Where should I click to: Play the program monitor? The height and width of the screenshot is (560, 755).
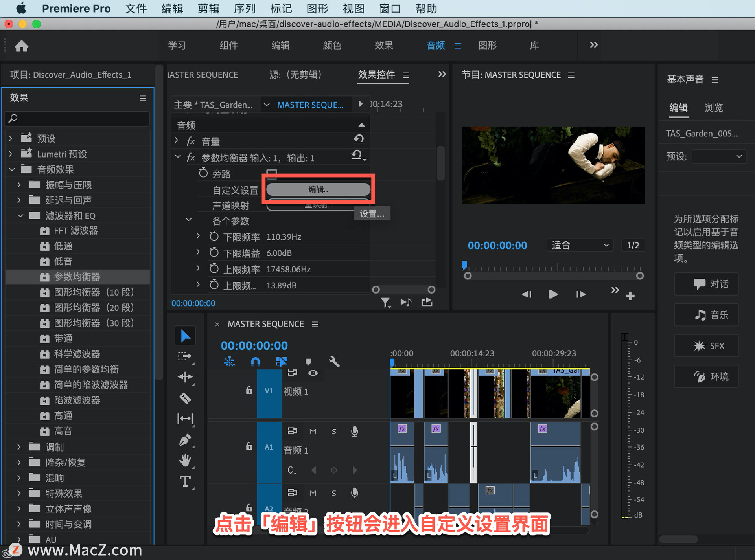pos(553,294)
